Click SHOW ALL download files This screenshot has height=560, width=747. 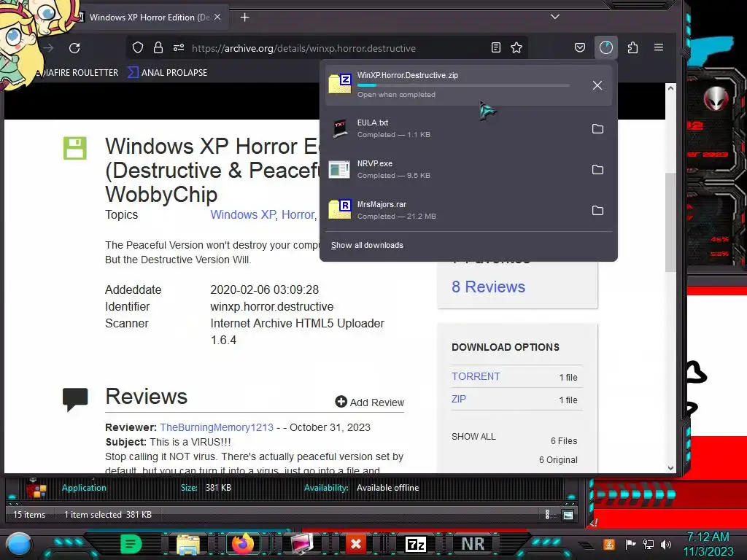point(473,437)
